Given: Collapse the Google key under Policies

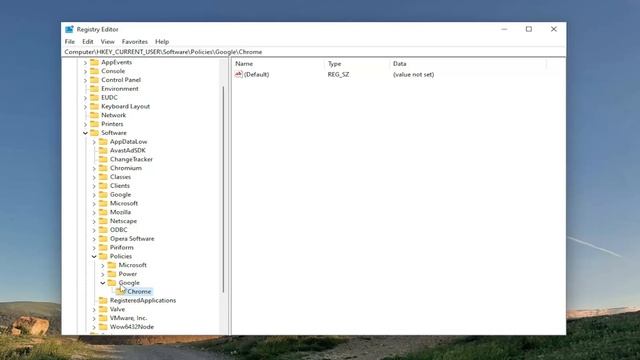Looking at the screenshot, I should point(103,283).
